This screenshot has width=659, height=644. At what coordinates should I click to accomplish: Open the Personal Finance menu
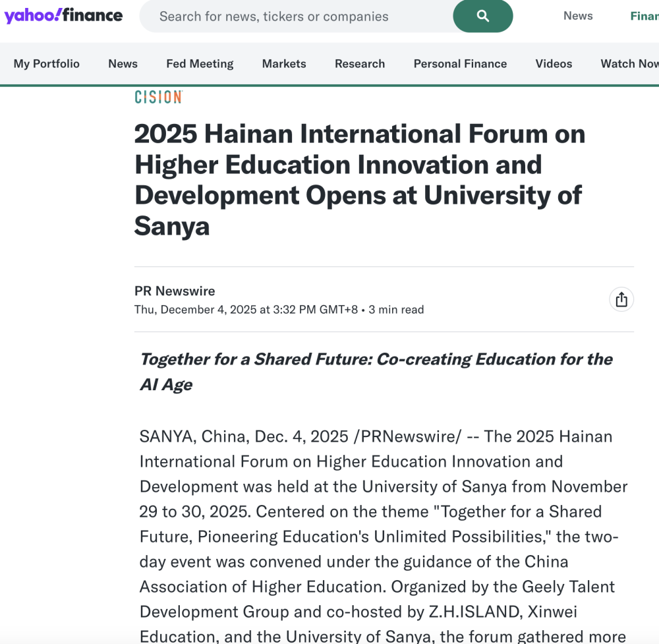click(460, 64)
